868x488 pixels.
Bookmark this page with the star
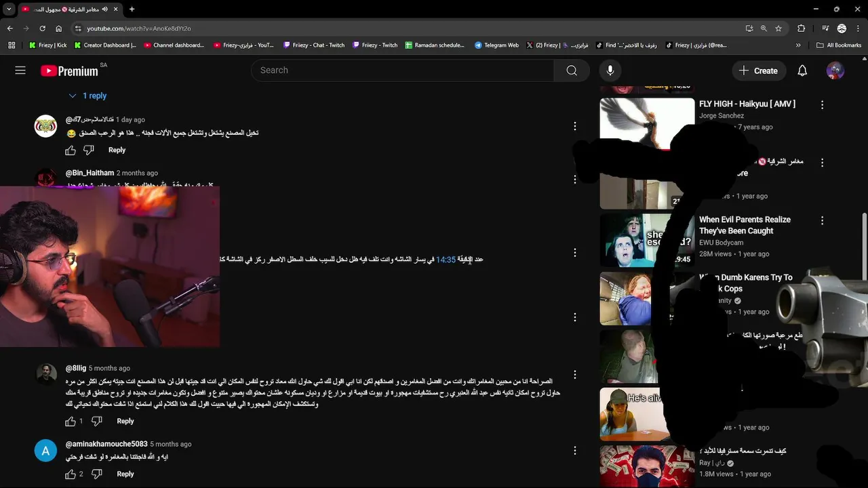[778, 28]
